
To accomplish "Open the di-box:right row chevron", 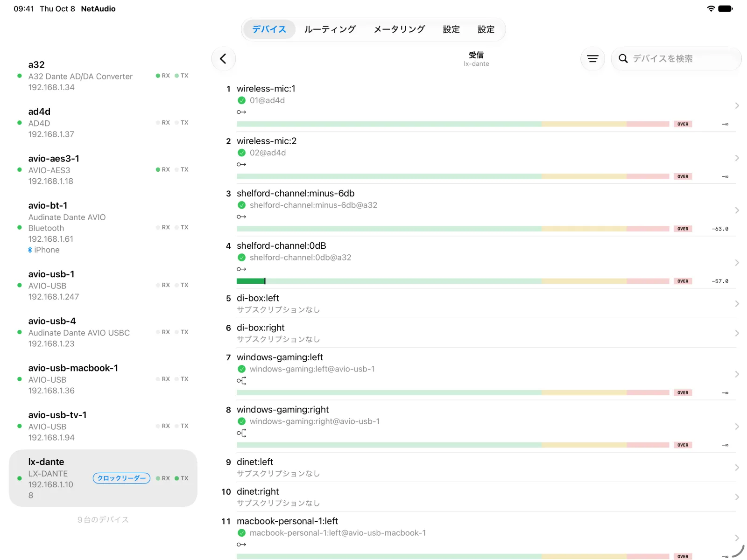I will pos(737,333).
